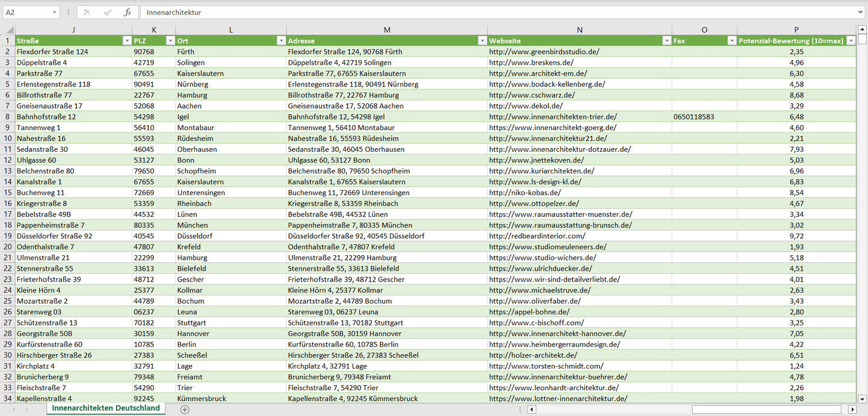Select the Innenarchitekten Deutschland sheet tab
Screen dimensions: 868x416
click(106, 408)
